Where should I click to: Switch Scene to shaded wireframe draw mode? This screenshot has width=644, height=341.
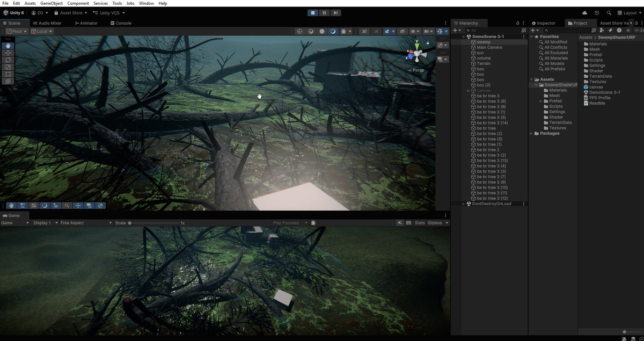click(x=311, y=31)
